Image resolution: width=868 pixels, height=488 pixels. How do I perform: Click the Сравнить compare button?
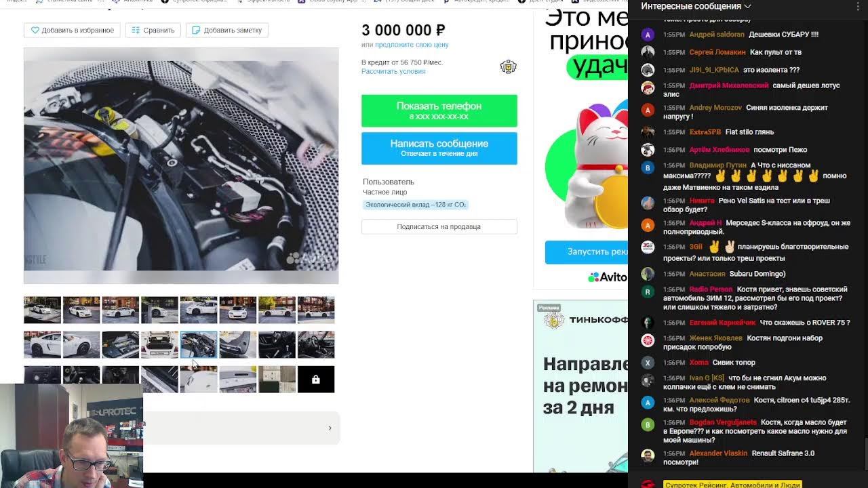(x=153, y=30)
